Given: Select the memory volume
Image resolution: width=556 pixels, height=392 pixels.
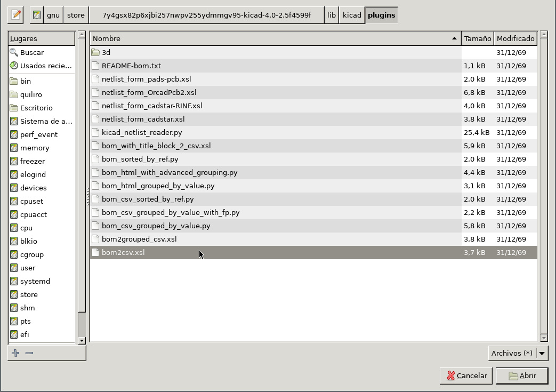Looking at the screenshot, I should tap(42, 148).
